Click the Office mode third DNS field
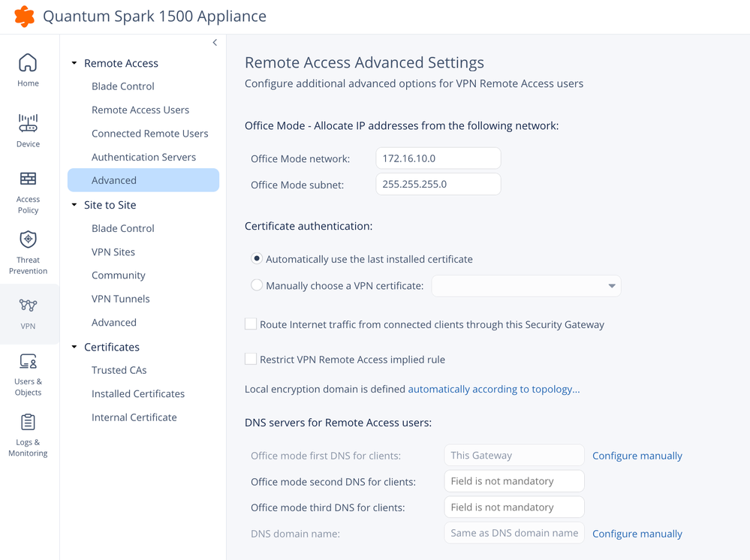750x560 pixels. click(x=514, y=507)
